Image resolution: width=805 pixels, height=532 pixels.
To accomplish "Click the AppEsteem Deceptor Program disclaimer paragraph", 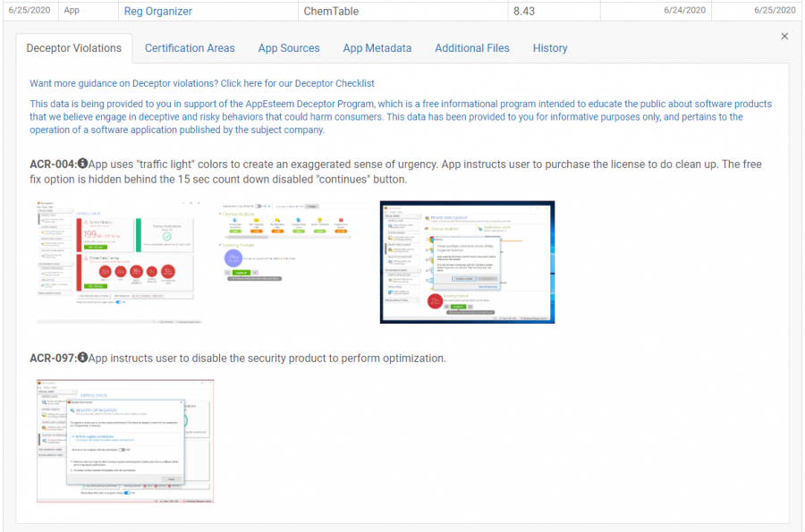I will [401, 117].
